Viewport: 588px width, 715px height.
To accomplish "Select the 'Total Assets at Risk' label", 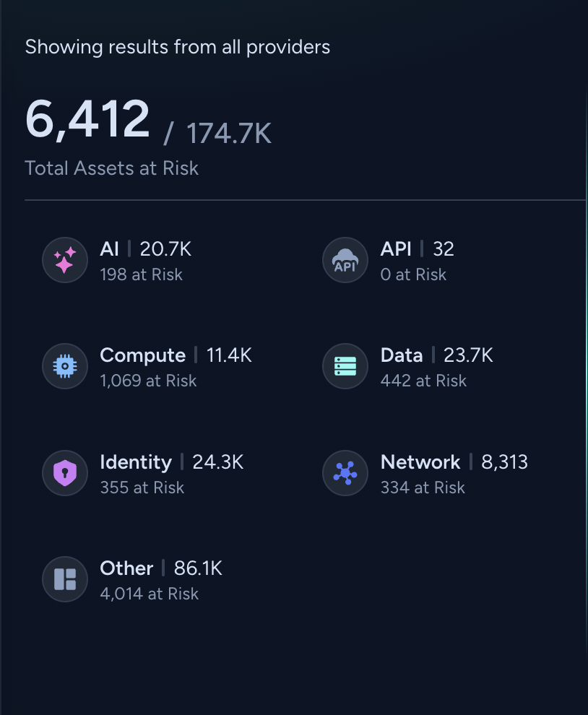I will [x=112, y=168].
